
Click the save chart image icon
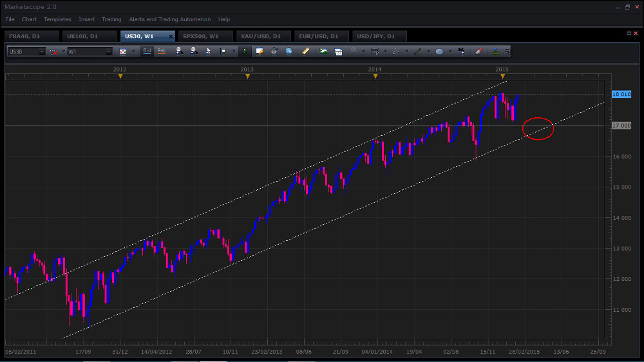(324, 52)
